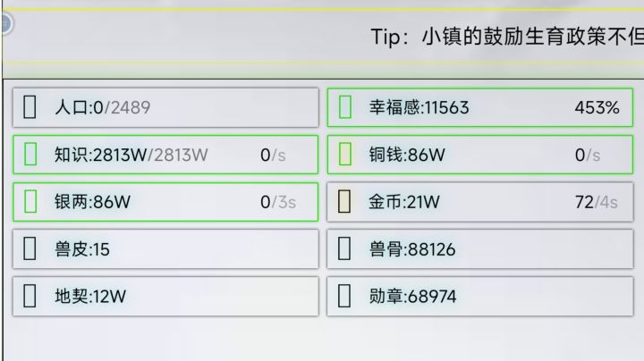Screen dimensions: 644x361
Task: Click the icon next to 铜钱
Action: 345,155
